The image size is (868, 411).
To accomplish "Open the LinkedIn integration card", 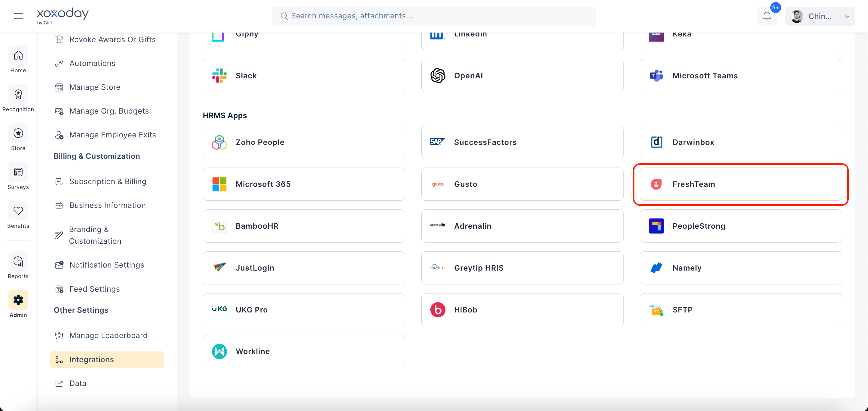I will coord(522,41).
